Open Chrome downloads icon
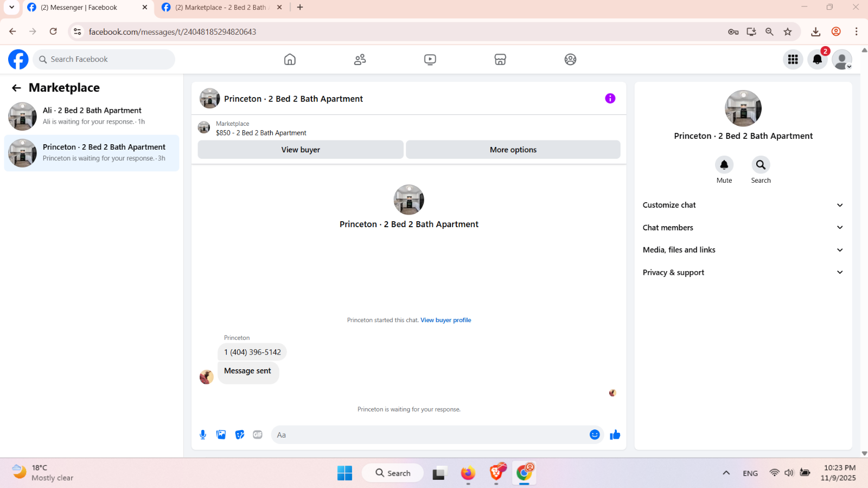 point(815,31)
